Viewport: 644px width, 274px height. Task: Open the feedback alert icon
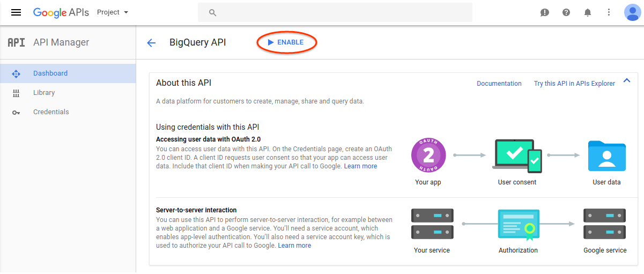(x=545, y=12)
